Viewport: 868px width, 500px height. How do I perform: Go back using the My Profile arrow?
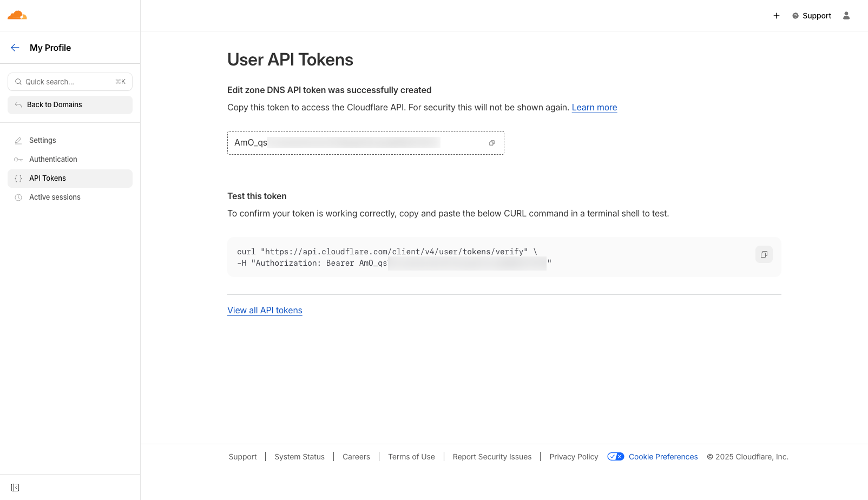pos(15,48)
